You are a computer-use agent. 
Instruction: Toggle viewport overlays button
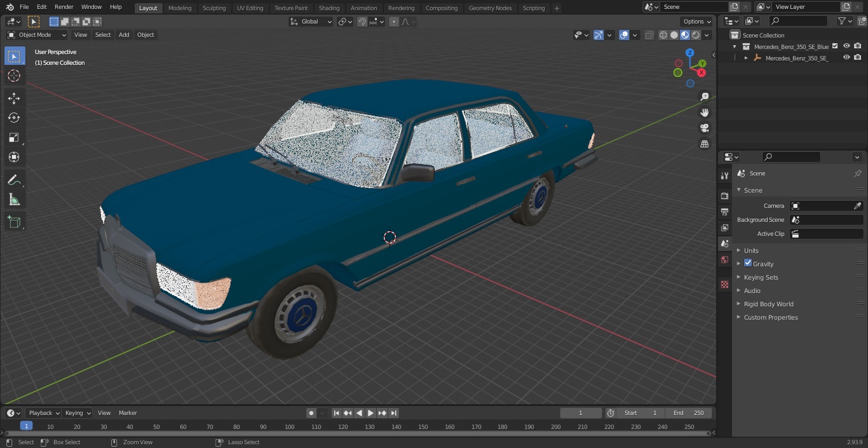pos(624,35)
